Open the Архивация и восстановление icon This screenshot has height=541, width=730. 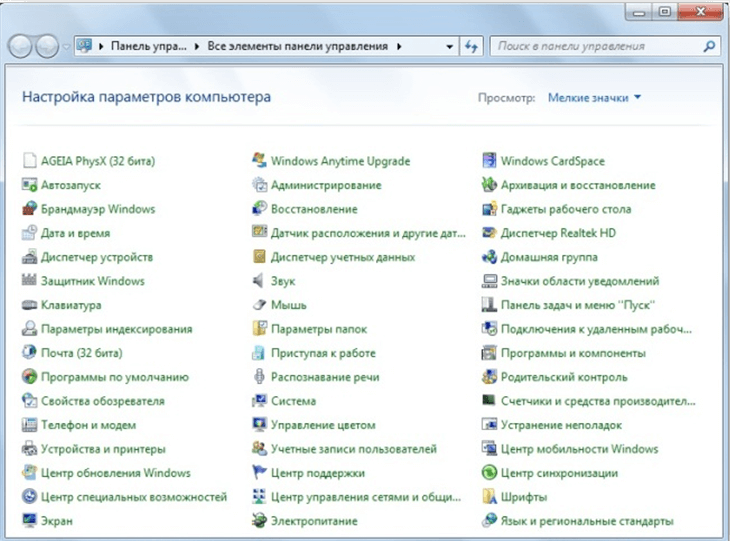(x=489, y=185)
